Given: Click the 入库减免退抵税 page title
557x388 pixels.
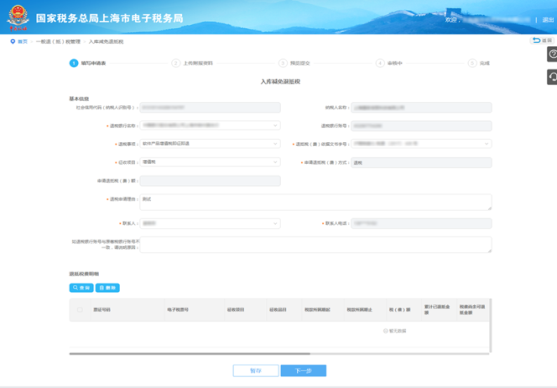Looking at the screenshot, I should click(x=280, y=82).
